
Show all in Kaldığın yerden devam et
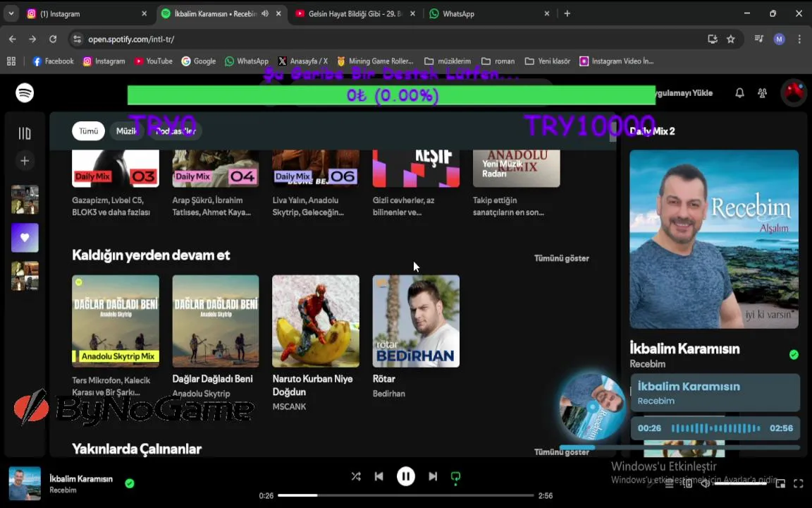561,258
